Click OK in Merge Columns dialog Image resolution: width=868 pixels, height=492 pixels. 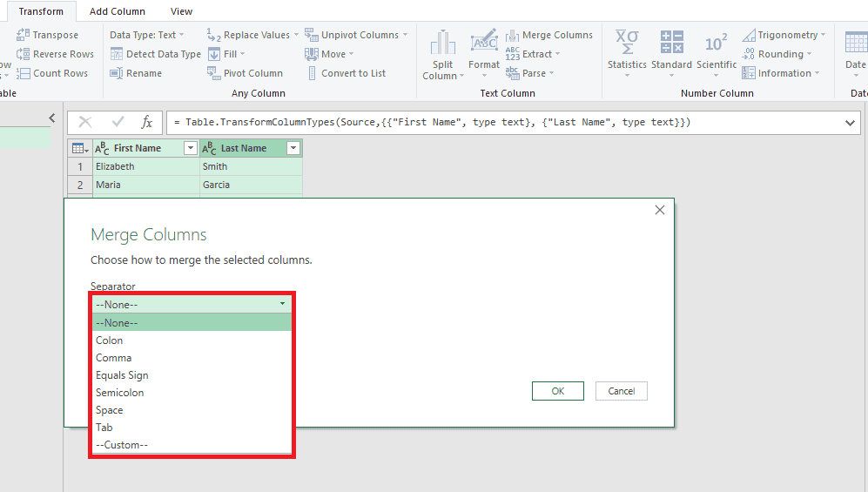(558, 391)
